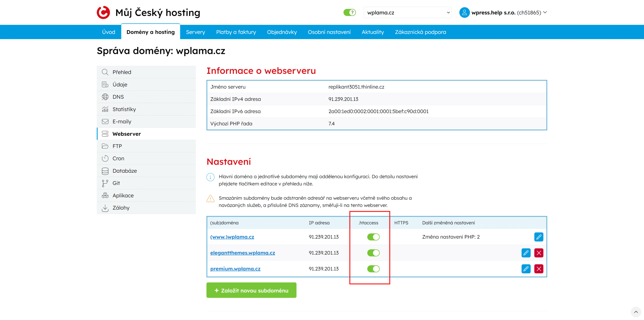This screenshot has width=644, height=320.
Task: Click the Git branch icon
Action: pyautogui.click(x=105, y=183)
